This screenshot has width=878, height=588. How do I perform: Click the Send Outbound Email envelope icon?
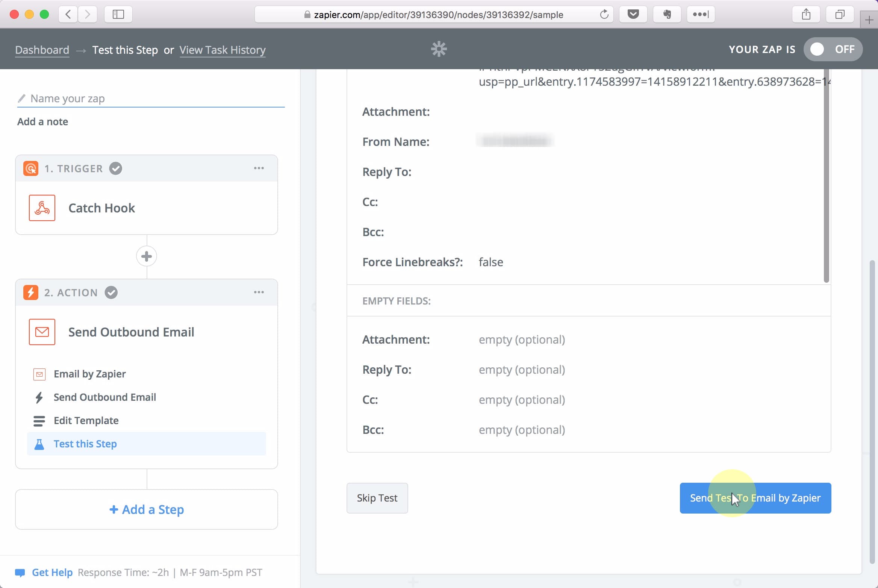pos(42,332)
